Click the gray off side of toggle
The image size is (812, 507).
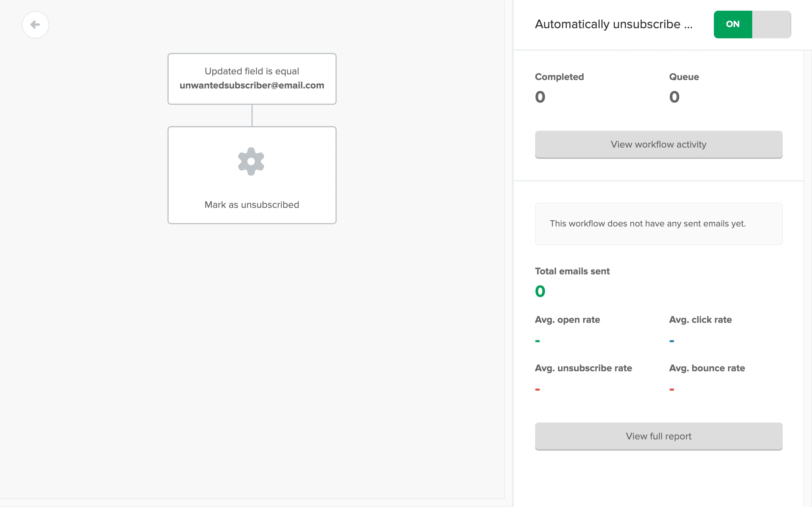(771, 24)
